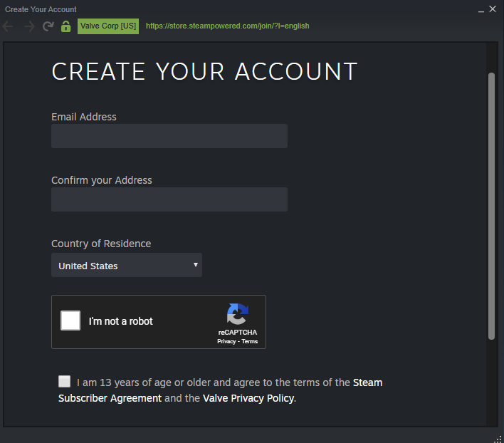Screen dimensions: 504x443
Task: Click the green padlock security icon
Action: [x=66, y=26]
